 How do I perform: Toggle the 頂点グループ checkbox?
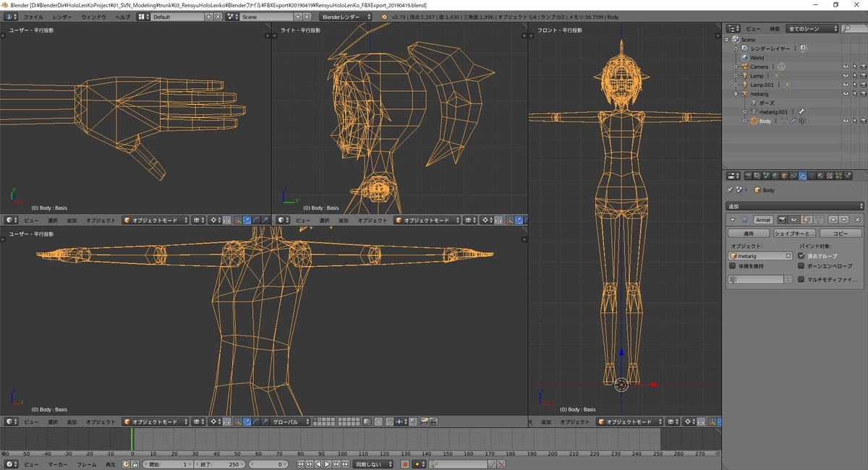pyautogui.click(x=801, y=256)
